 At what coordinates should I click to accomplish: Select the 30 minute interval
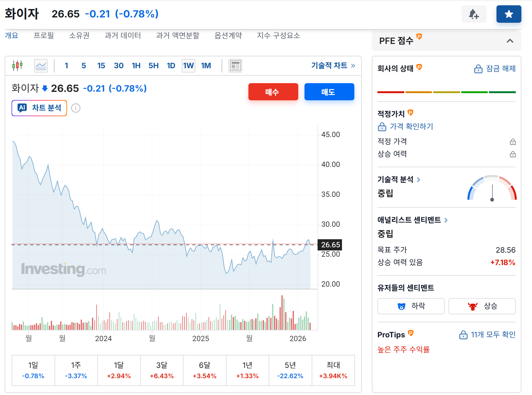tap(118, 65)
